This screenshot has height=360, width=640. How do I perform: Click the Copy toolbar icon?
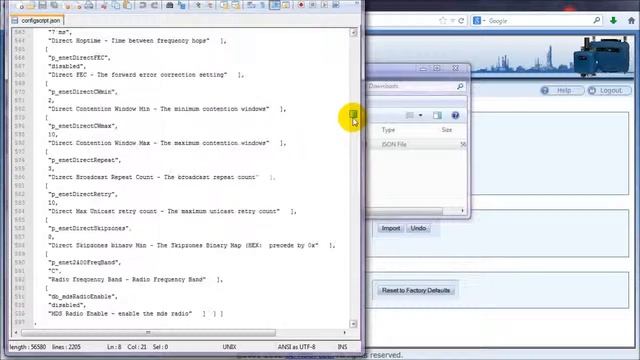click(x=116, y=5)
